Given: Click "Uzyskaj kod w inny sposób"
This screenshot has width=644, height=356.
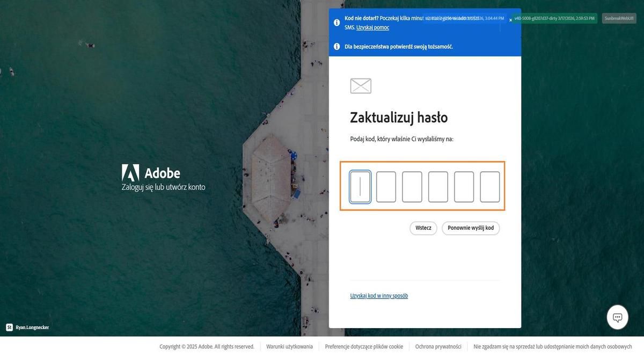Looking at the screenshot, I should click(x=379, y=295).
